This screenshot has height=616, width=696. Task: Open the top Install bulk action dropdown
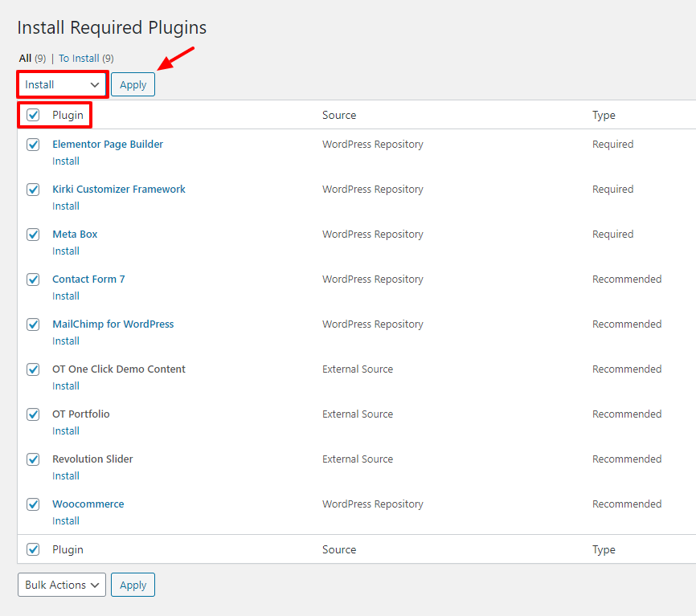[62, 84]
